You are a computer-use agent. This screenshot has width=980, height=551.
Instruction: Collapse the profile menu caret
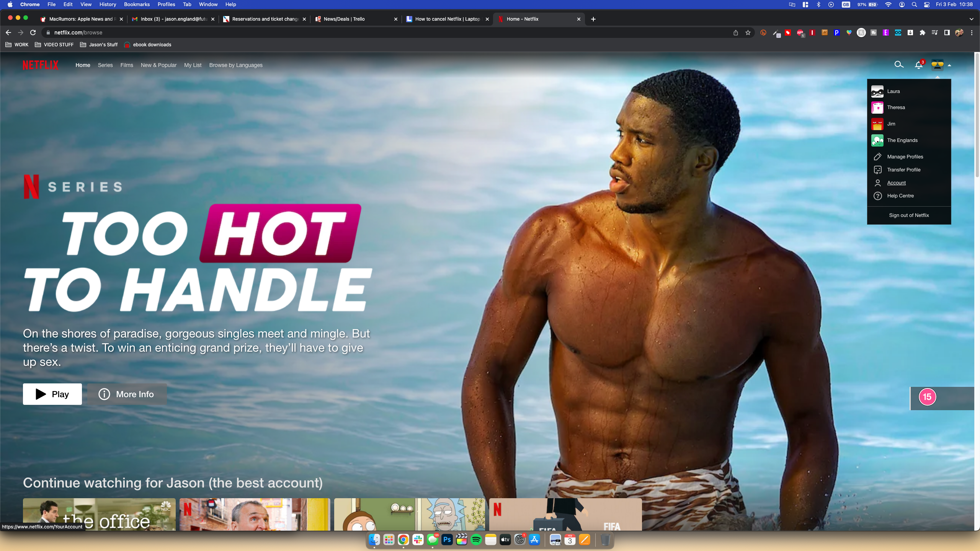pyautogui.click(x=949, y=65)
